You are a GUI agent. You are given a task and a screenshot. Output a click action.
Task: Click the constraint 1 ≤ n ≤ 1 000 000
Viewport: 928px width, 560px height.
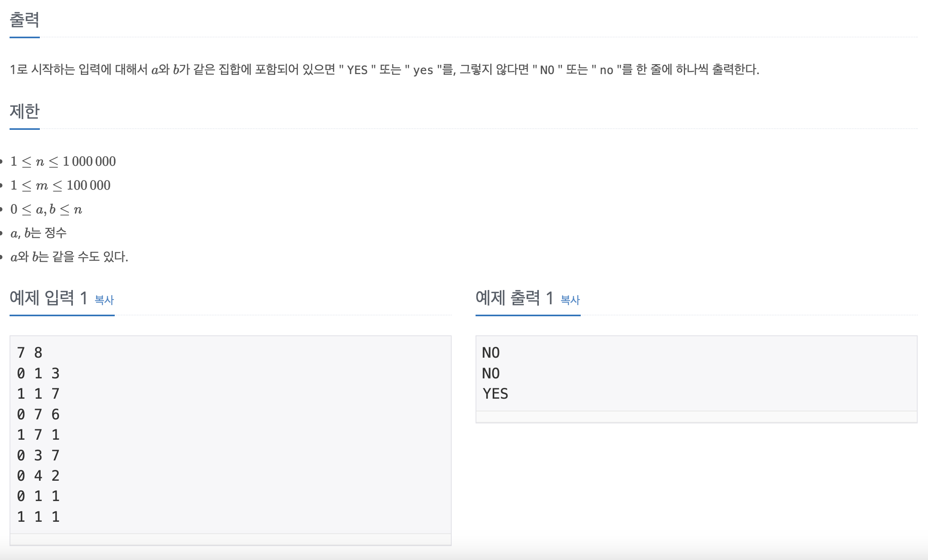pos(63,161)
